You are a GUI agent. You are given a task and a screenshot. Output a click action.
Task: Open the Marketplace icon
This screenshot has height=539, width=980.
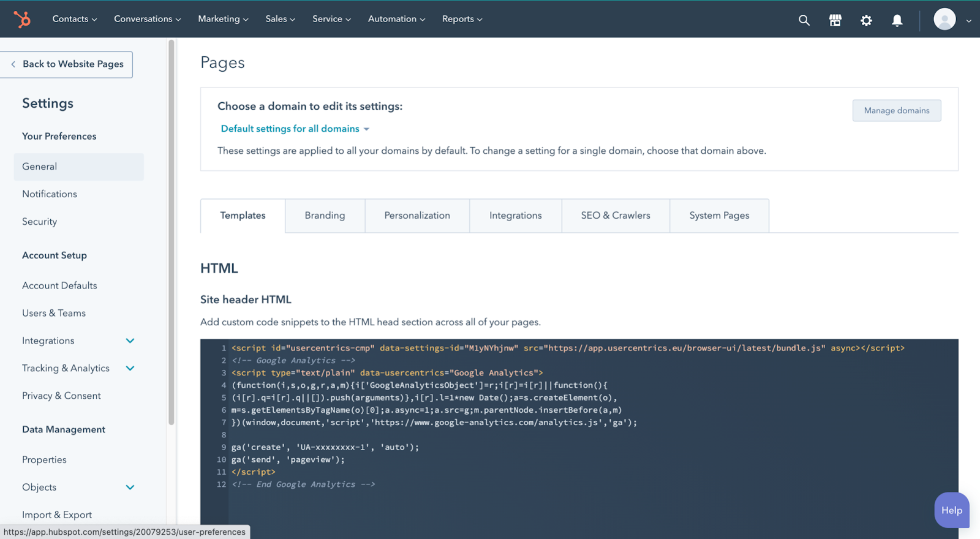pyautogui.click(x=835, y=20)
